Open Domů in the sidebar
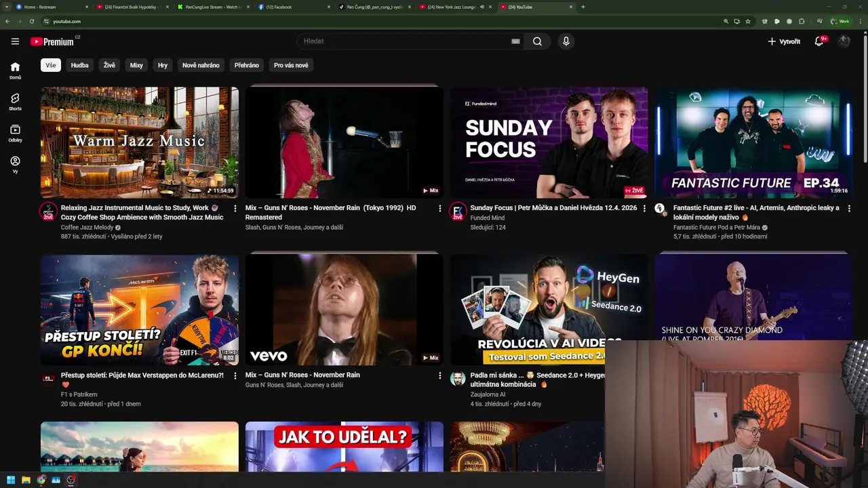 pyautogui.click(x=15, y=70)
